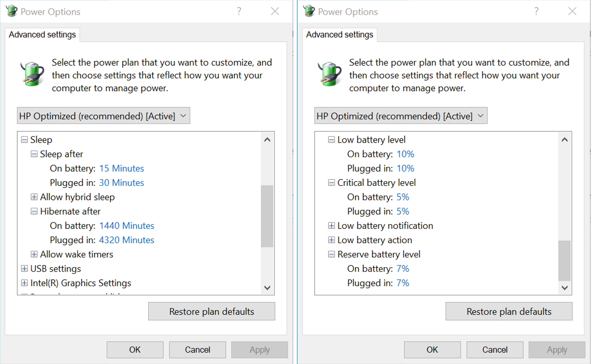Click Sleep after plugged in value 30 Minutes
Screen dimensions: 591x364
pyautogui.click(x=122, y=182)
